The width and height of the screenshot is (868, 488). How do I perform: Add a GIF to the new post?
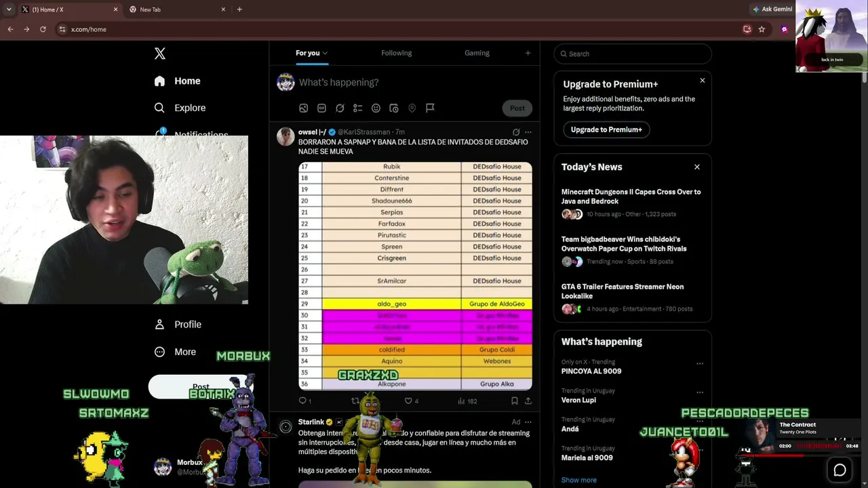point(321,108)
